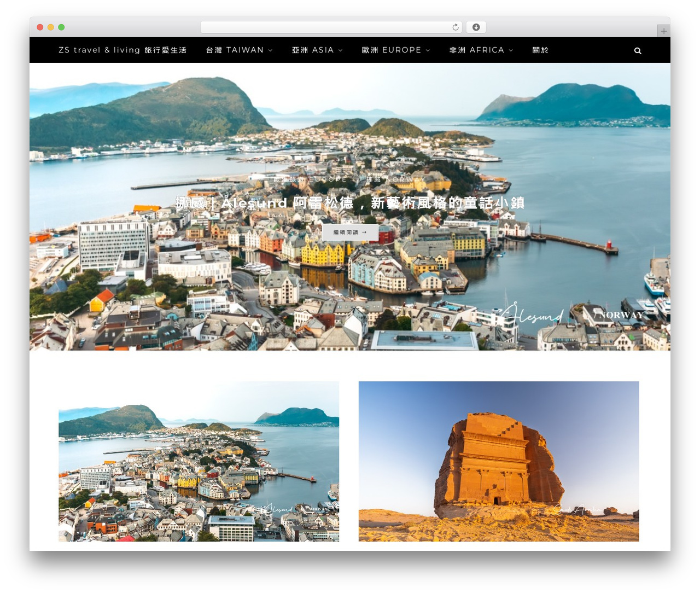This screenshot has width=700, height=593.
Task: Open the Ålesund aerial town post thumbnail
Action: click(x=199, y=461)
